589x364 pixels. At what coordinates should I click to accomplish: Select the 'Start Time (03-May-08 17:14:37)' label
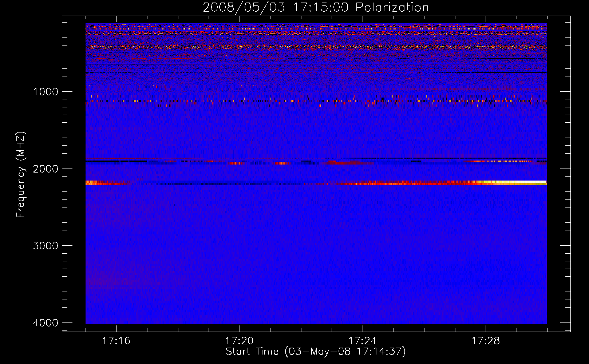[x=316, y=352]
